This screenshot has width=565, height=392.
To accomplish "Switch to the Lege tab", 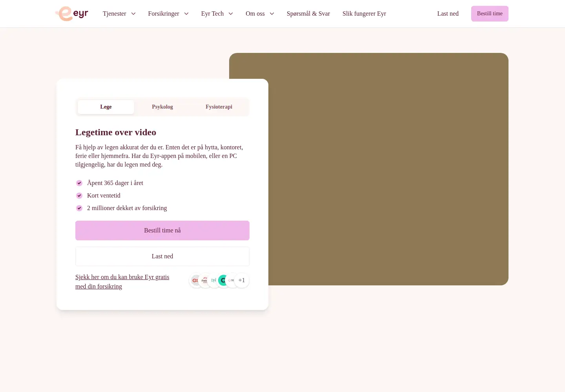I will pyautogui.click(x=106, y=107).
